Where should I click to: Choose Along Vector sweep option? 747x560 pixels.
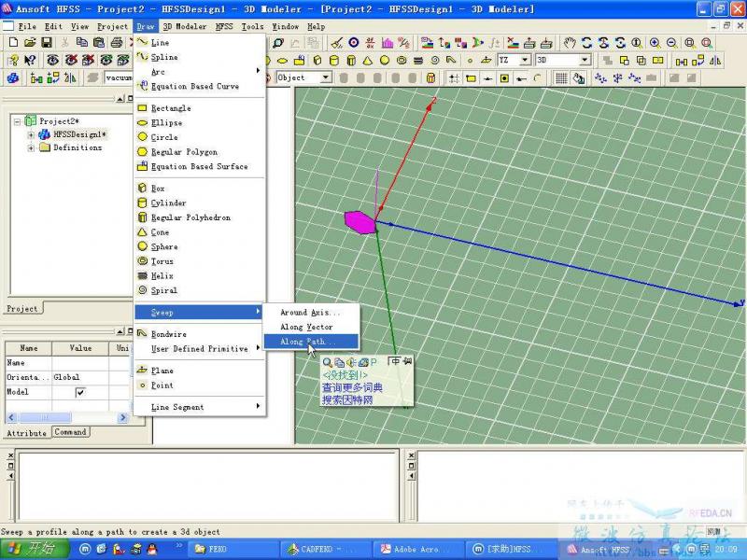point(311,328)
